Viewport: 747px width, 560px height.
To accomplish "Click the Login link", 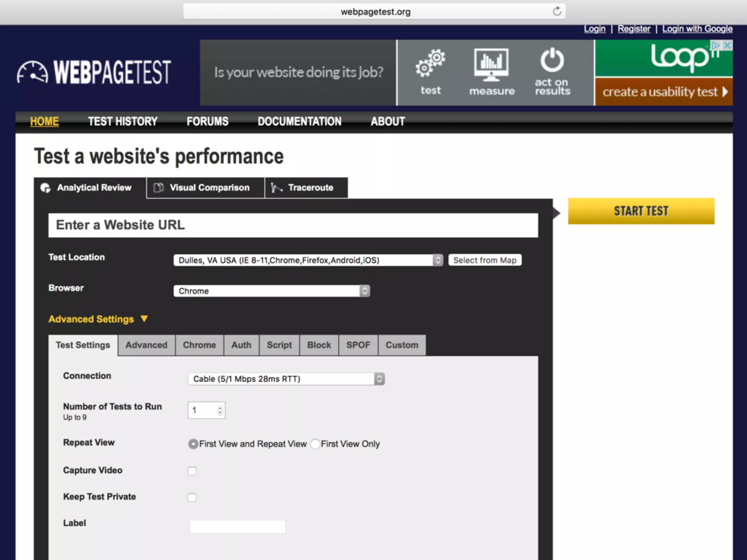I will coord(595,29).
